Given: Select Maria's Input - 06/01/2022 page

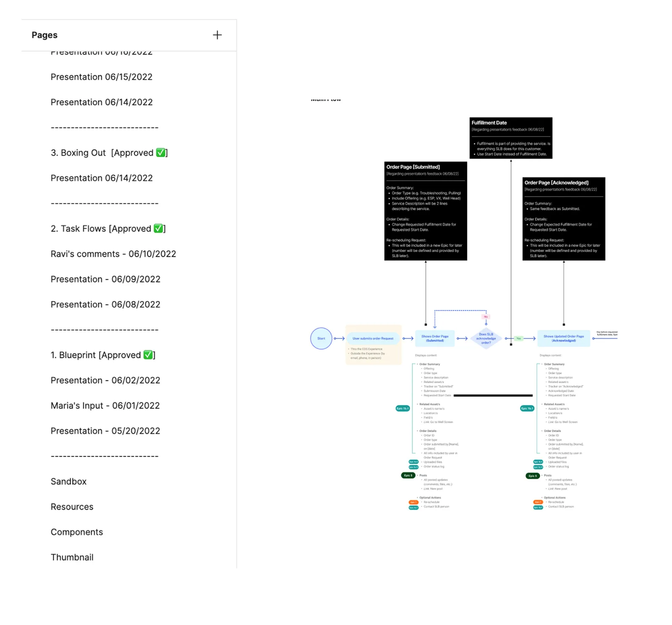Looking at the screenshot, I should point(105,406).
